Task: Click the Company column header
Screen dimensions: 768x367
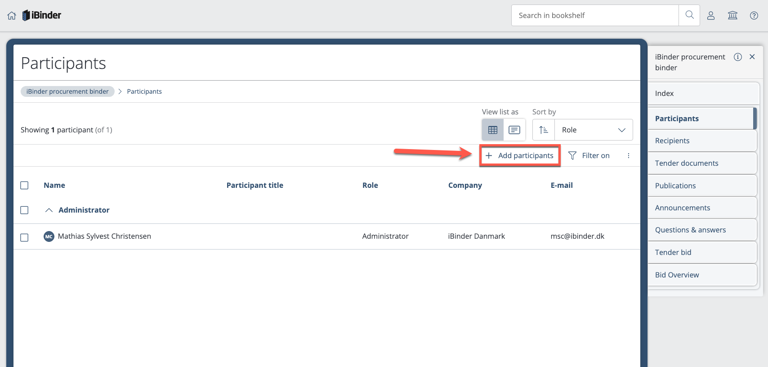Action: tap(465, 185)
